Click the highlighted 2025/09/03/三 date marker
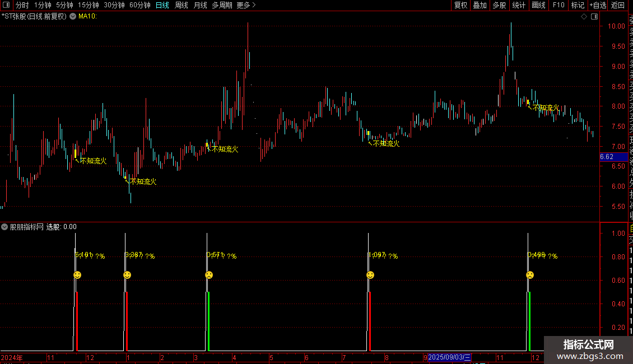 [x=449, y=357]
